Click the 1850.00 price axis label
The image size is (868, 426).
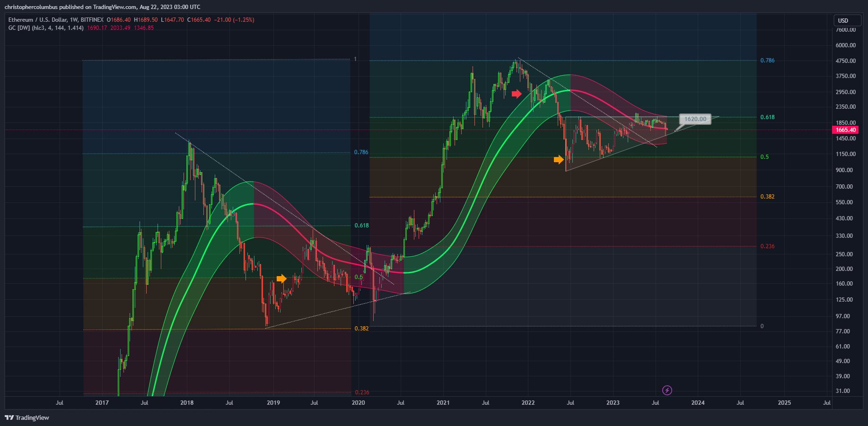(846, 122)
